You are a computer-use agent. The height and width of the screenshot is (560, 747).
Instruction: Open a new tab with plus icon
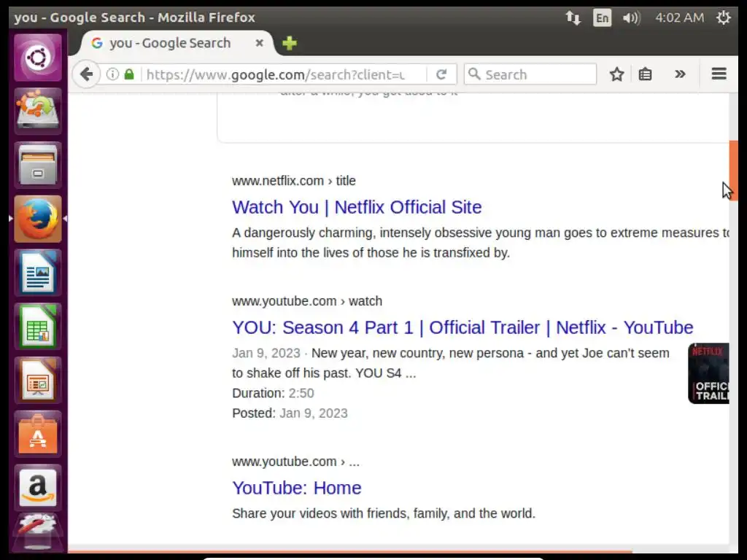pyautogui.click(x=289, y=43)
